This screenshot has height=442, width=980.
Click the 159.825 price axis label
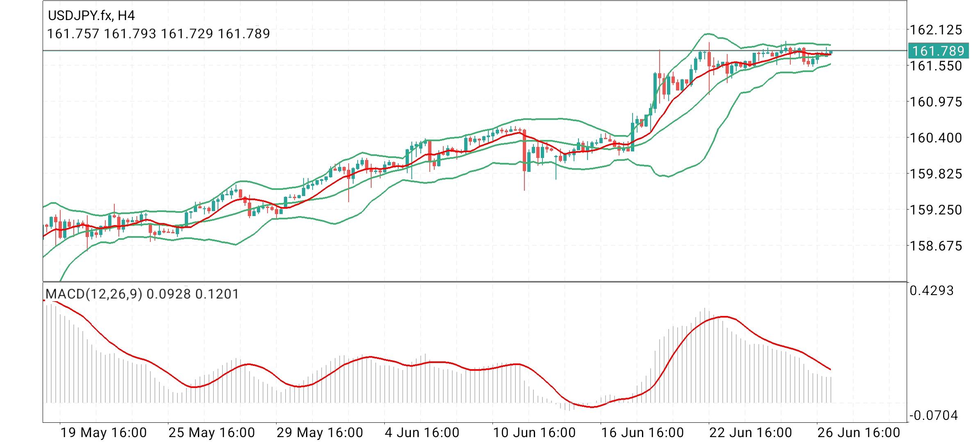(935, 174)
